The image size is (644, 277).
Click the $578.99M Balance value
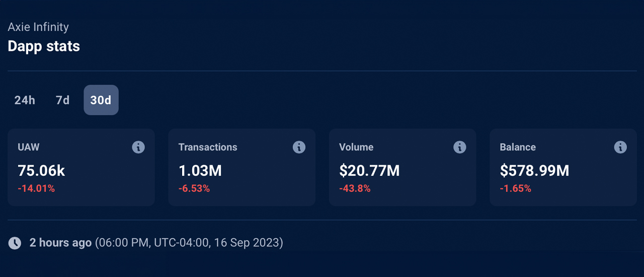coord(534,171)
